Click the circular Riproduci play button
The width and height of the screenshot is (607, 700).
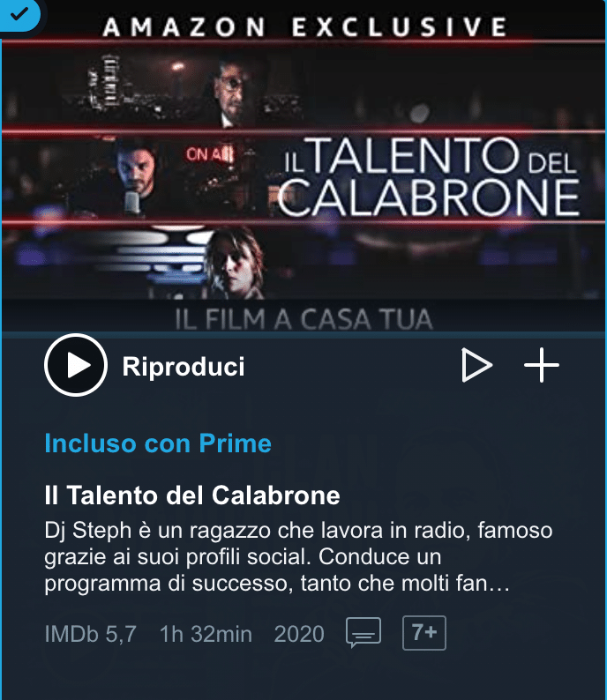pyautogui.click(x=76, y=365)
